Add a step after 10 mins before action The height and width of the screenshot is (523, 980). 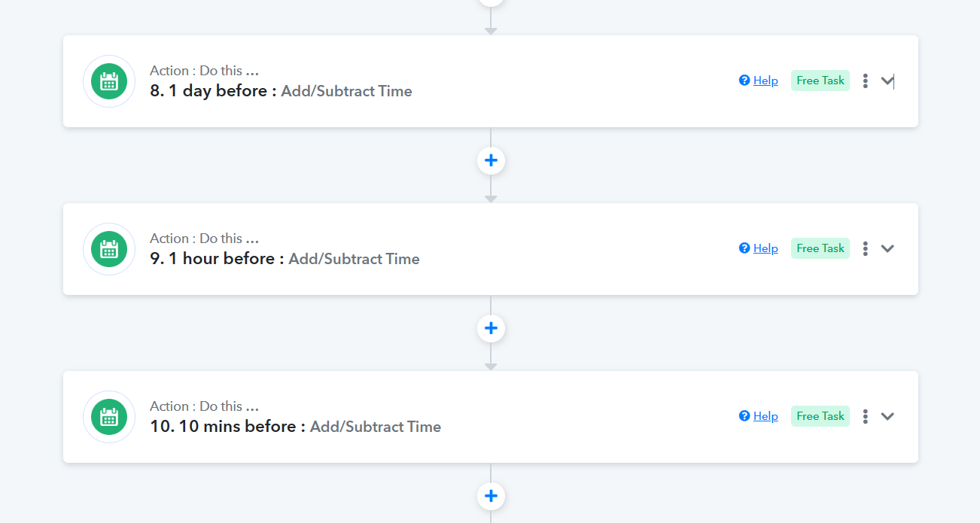click(491, 496)
